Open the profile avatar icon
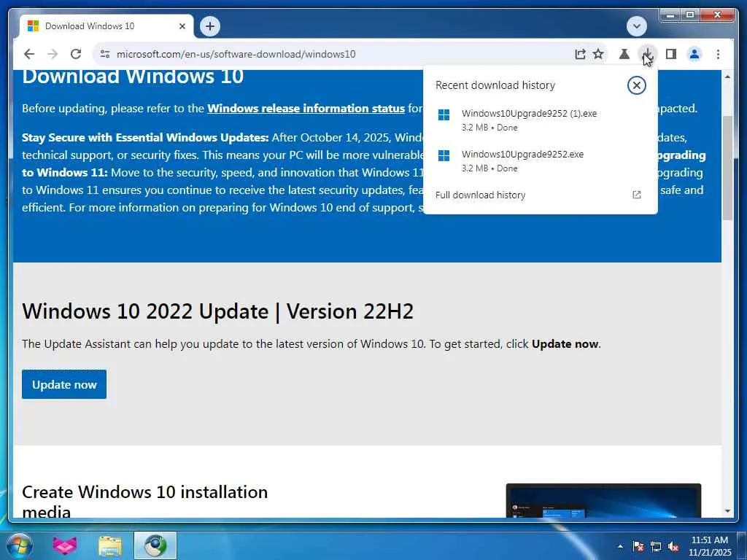Screen dimensions: 747x560 694,54
